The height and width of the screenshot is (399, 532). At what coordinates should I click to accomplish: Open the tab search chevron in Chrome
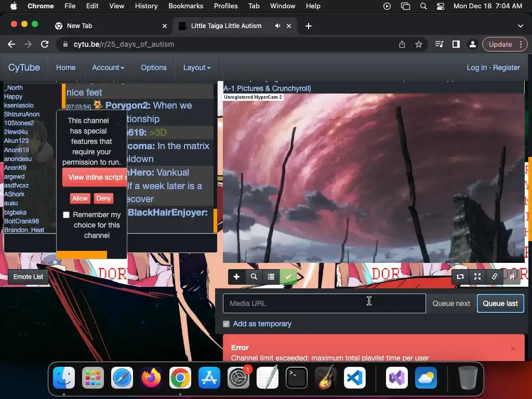coord(520,26)
